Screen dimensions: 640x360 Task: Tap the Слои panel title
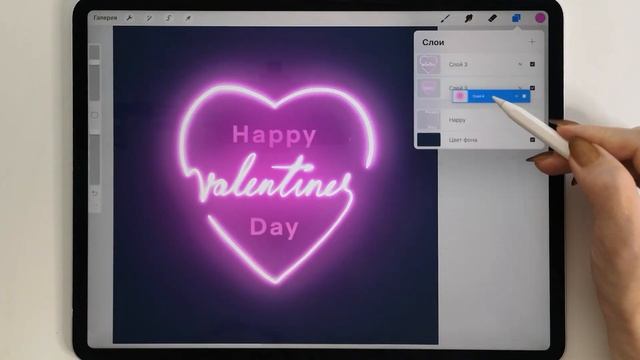click(x=433, y=42)
